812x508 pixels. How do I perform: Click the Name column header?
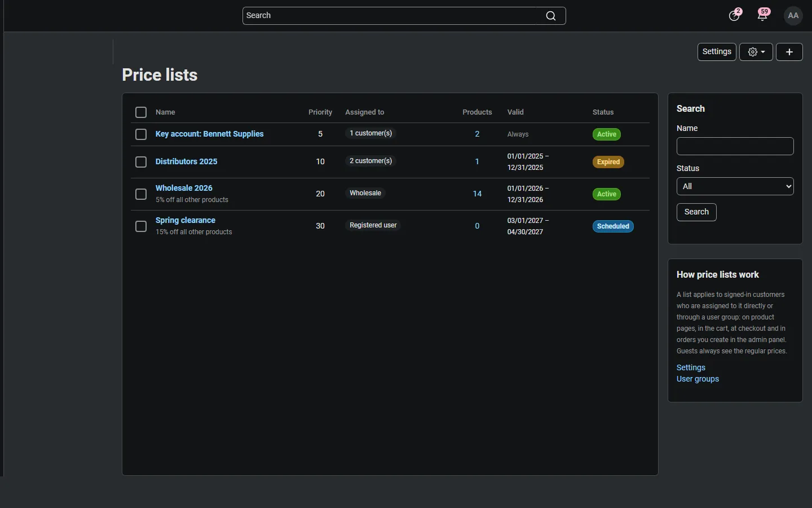165,112
